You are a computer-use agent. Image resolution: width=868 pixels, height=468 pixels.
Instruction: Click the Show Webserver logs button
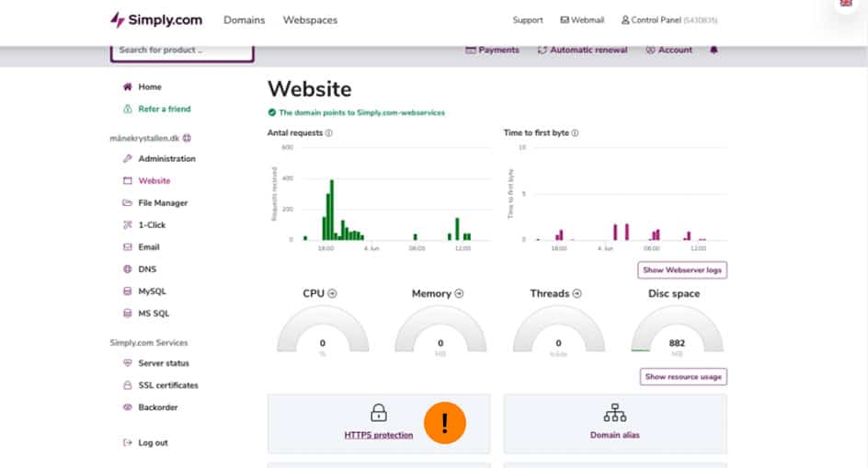(682, 270)
